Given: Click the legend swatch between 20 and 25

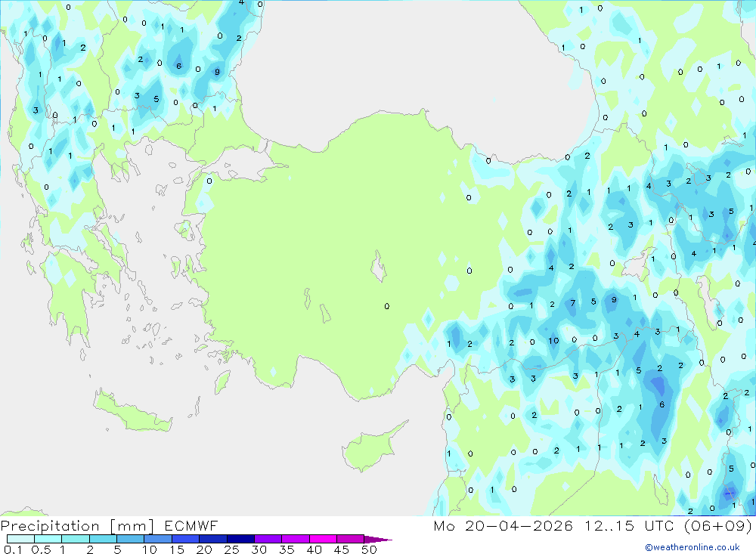Looking at the screenshot, I should coord(212,539).
